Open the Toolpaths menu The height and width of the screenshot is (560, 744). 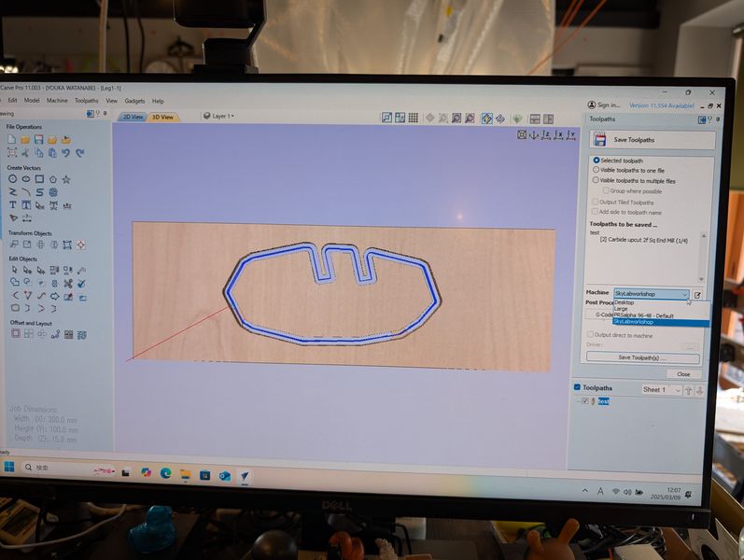87,101
